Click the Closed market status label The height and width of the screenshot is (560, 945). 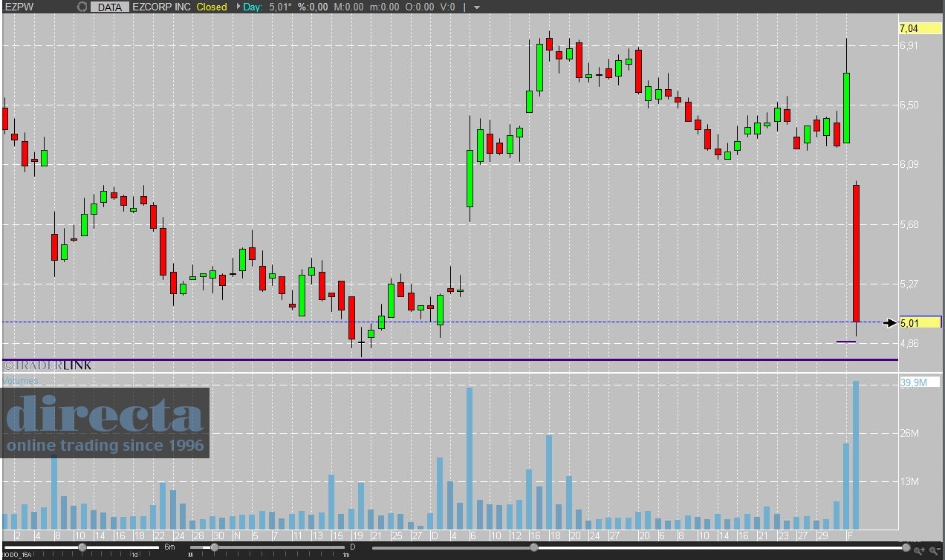pyautogui.click(x=211, y=7)
